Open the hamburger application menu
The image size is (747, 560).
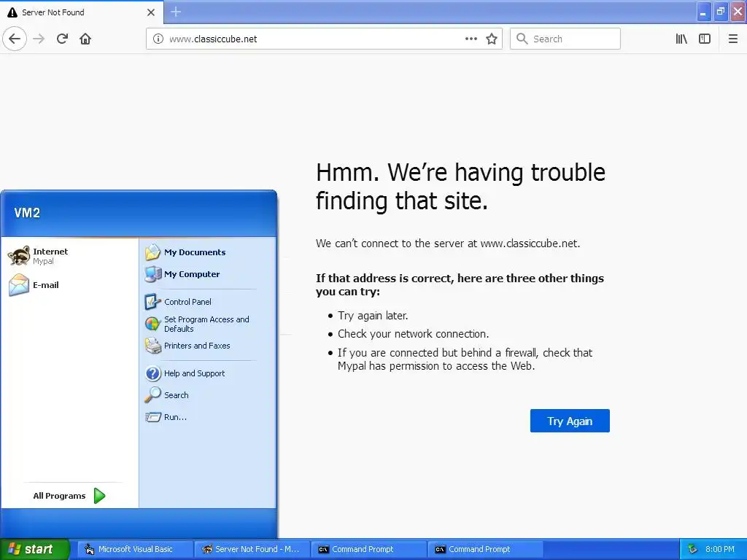pos(732,39)
